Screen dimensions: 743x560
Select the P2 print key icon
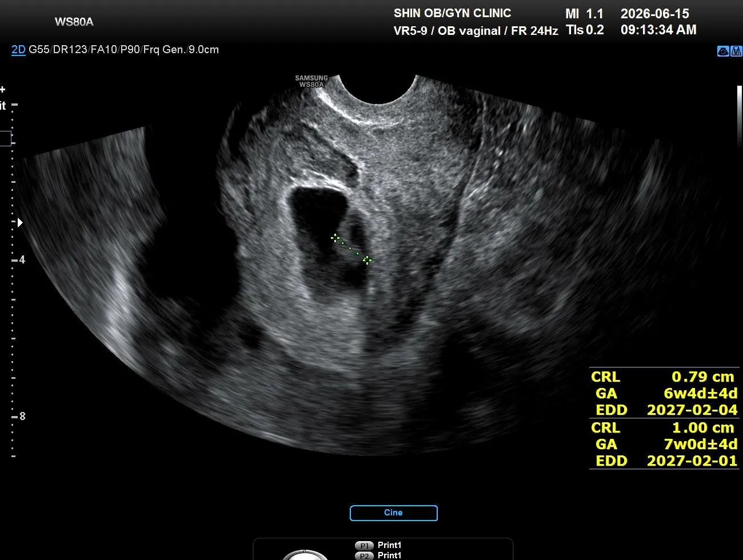pos(364,555)
